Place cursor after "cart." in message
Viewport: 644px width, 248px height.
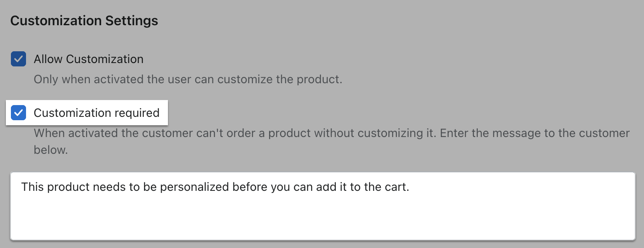[x=410, y=187]
